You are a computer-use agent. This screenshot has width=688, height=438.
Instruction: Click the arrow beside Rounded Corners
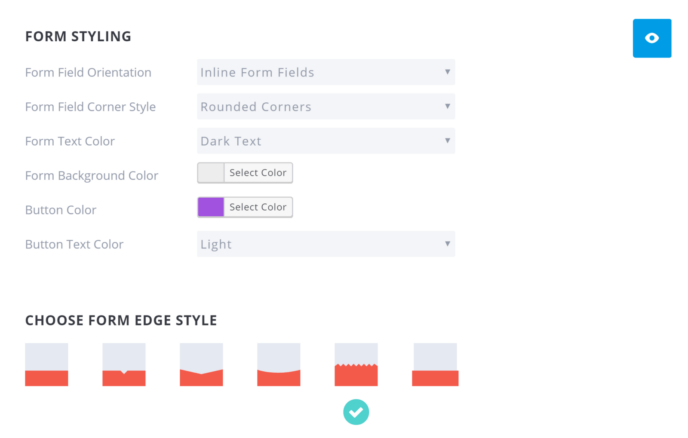pos(448,106)
